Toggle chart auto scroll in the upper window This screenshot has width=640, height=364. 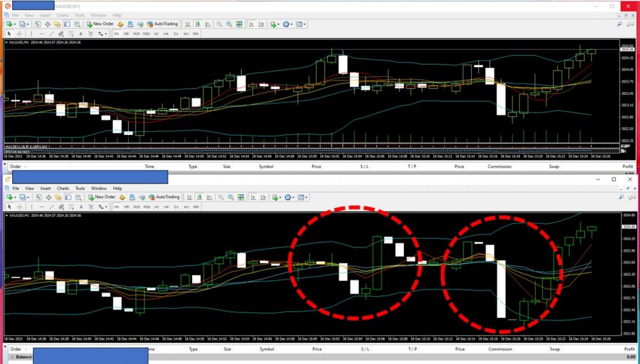tap(251, 24)
